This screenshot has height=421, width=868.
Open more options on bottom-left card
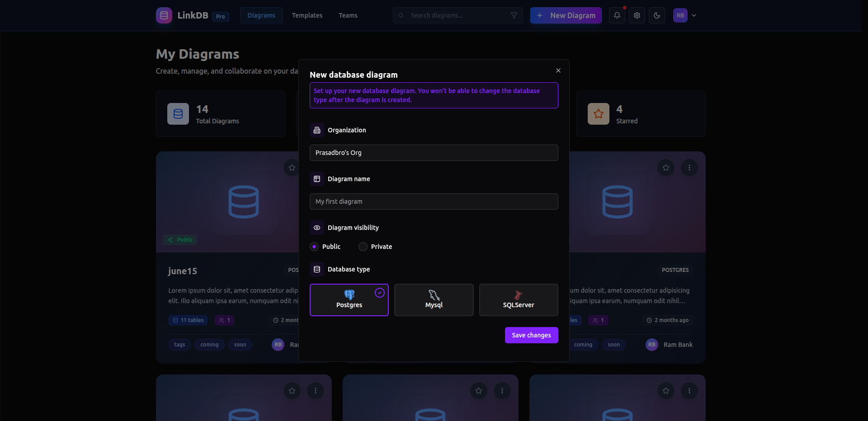click(316, 391)
